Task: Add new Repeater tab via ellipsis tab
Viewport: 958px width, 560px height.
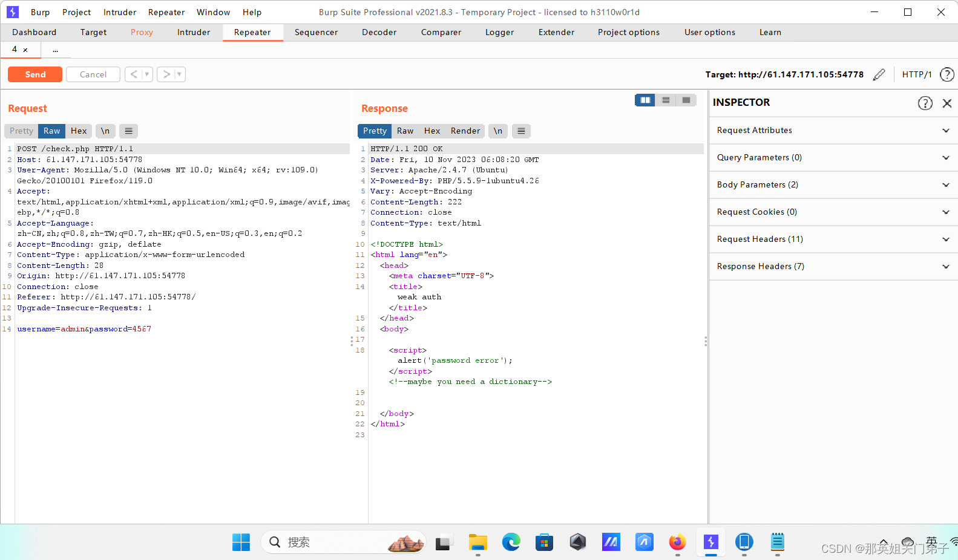Action: point(55,50)
